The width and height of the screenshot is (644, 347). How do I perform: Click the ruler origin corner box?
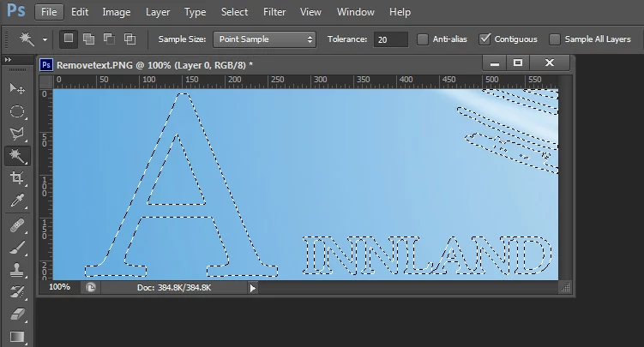[46, 82]
